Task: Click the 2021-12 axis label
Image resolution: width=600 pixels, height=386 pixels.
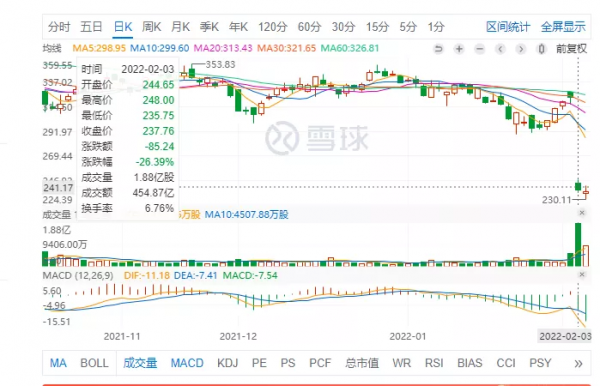Action: pyautogui.click(x=238, y=337)
